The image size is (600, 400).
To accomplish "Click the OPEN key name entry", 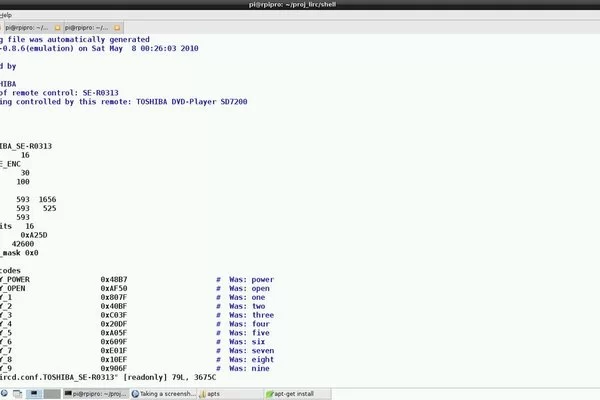I will pos(13,288).
